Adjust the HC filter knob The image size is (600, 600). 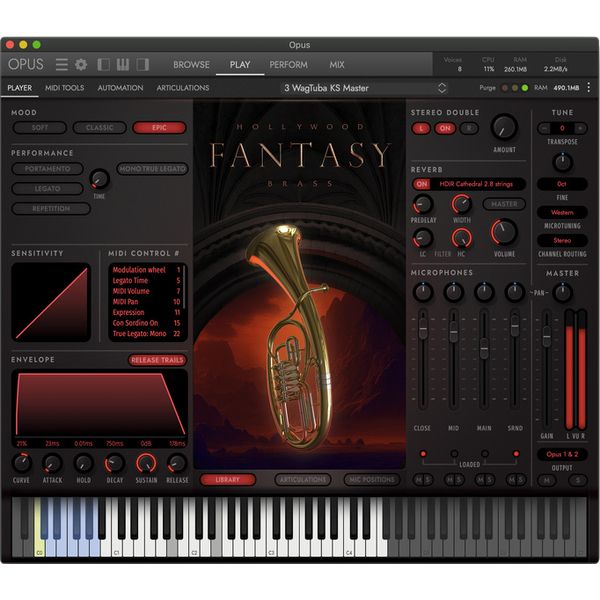pyautogui.click(x=461, y=238)
